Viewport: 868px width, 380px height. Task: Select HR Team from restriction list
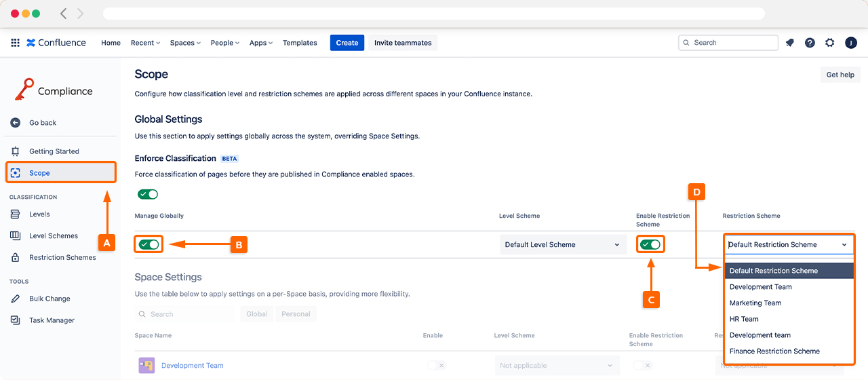click(744, 319)
